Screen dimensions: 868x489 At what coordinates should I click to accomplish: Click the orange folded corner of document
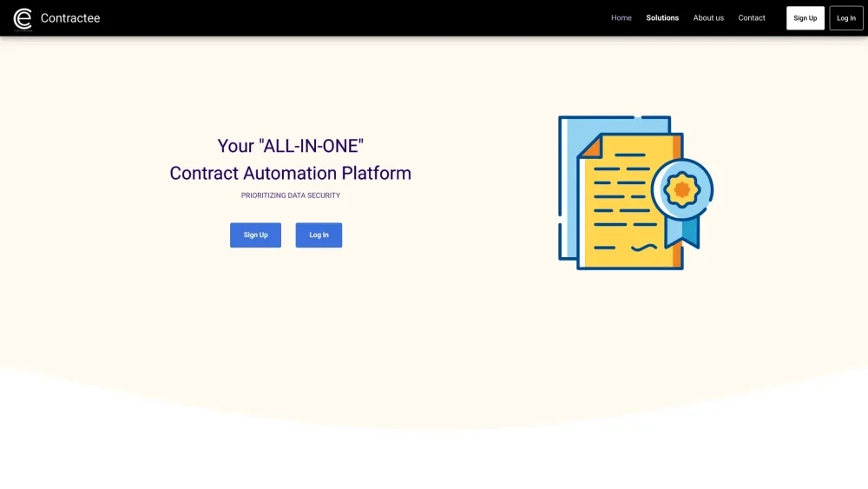coord(590,148)
